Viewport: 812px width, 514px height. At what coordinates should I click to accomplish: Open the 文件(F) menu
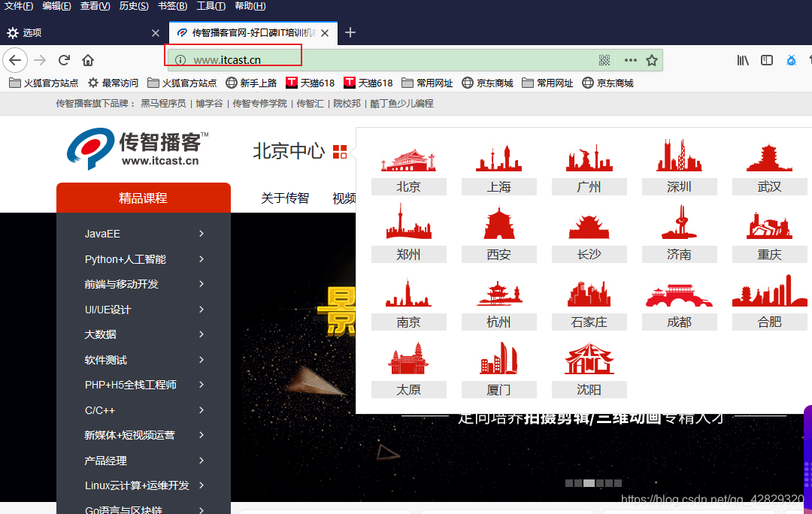click(19, 6)
